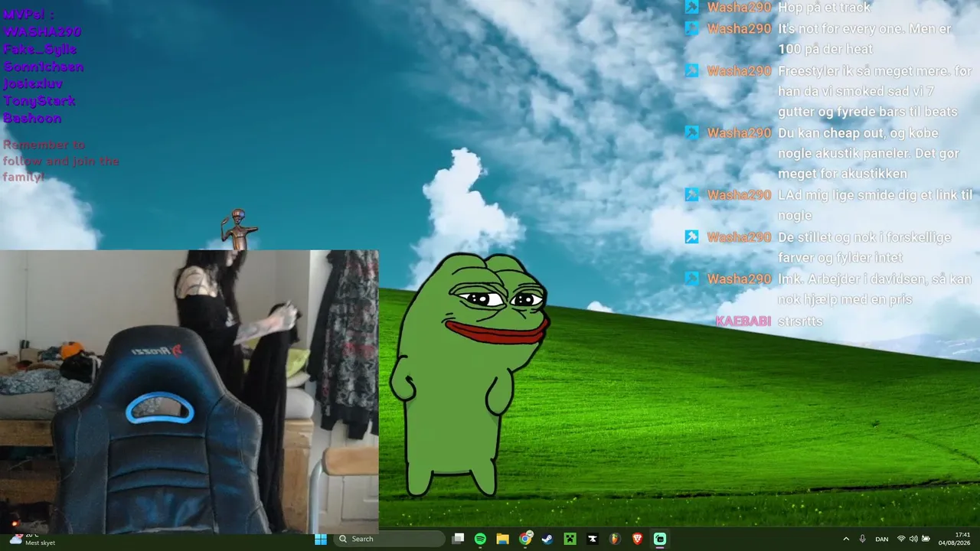This screenshot has height=551, width=980.
Task: Click the microphone icon in the system tray
Action: [x=863, y=539]
